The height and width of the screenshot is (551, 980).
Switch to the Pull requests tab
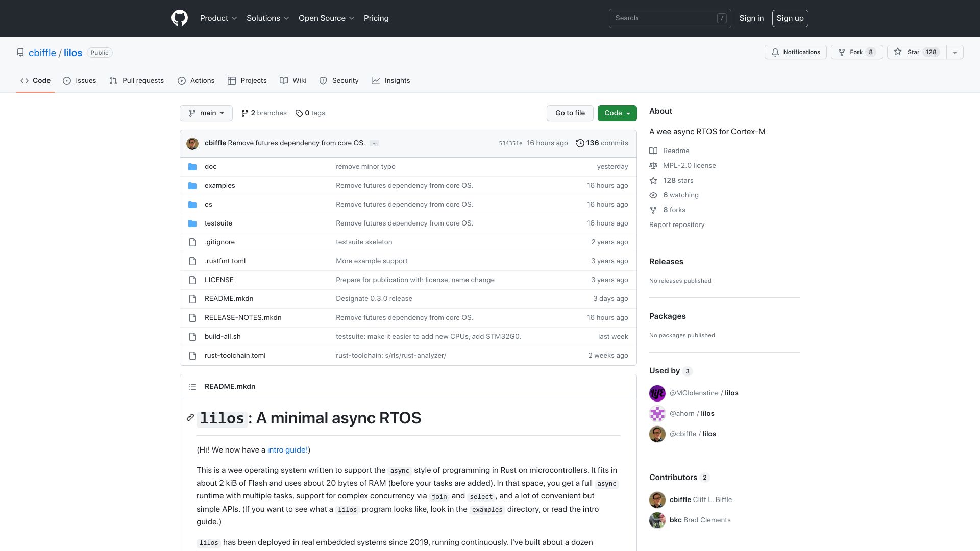[x=137, y=81]
